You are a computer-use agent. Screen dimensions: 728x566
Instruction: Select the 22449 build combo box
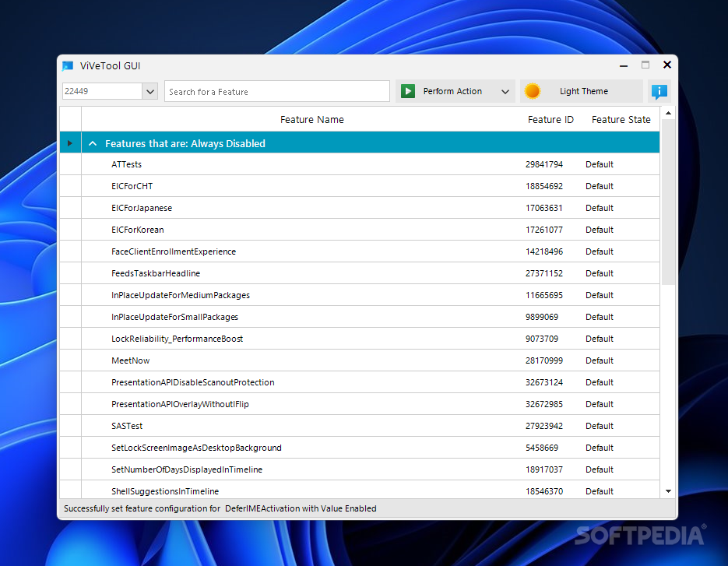(x=110, y=91)
